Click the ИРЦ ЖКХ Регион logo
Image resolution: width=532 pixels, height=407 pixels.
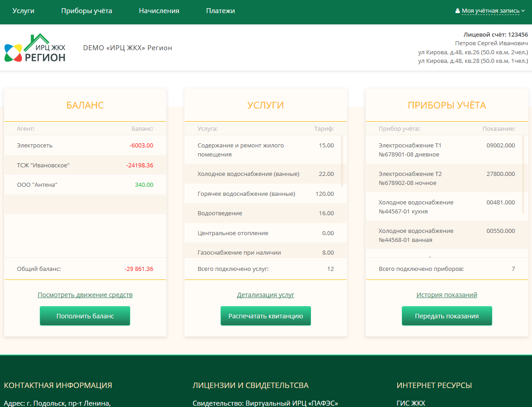(x=35, y=48)
